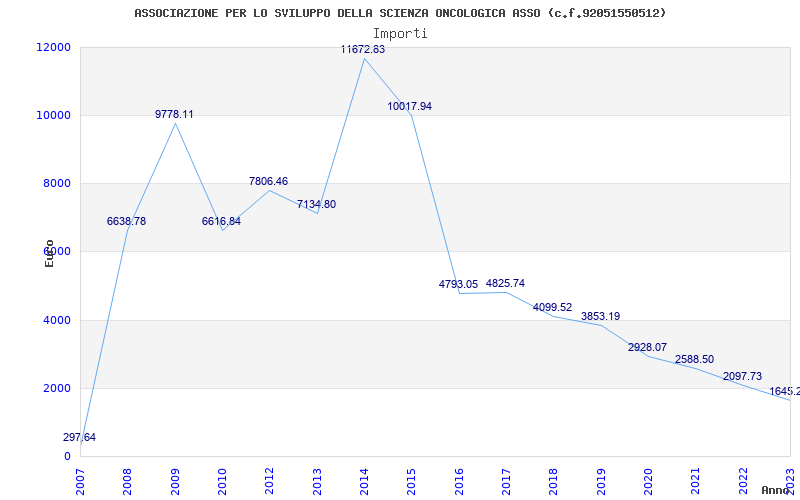
Task: Click the x-axis year 2007
Action: pyautogui.click(x=80, y=481)
